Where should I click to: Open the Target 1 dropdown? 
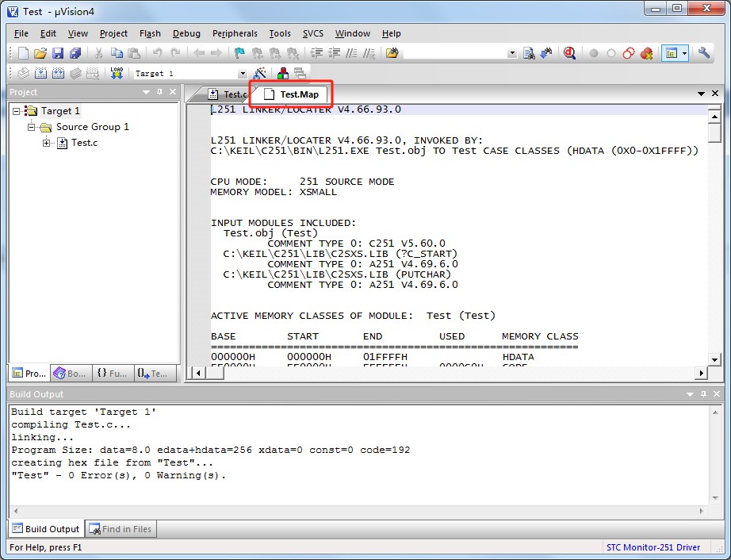click(x=243, y=74)
